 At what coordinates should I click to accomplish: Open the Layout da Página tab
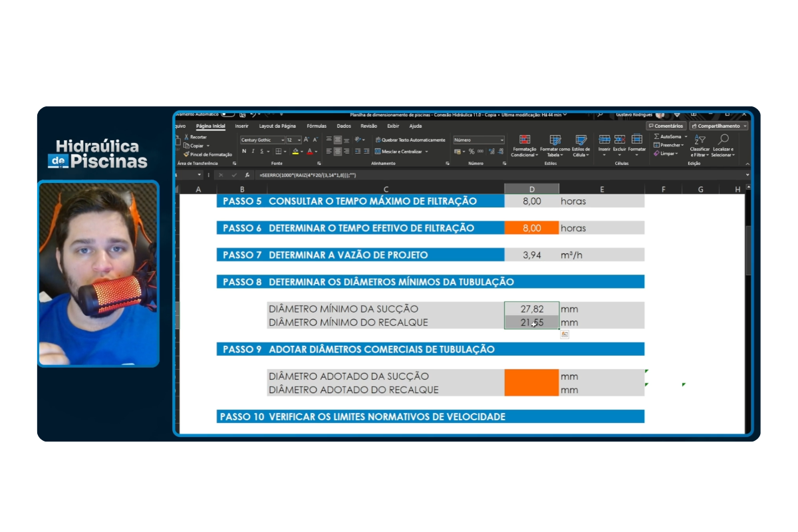pos(277,126)
